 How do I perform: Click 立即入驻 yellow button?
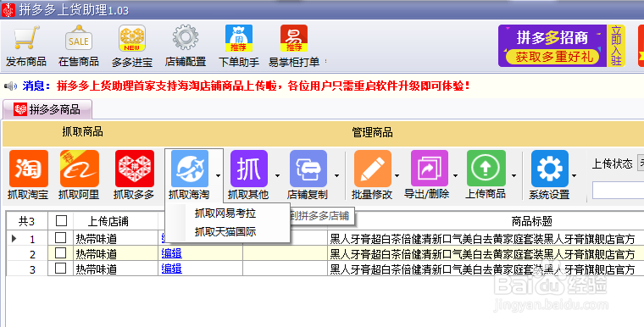pyautogui.click(x=616, y=46)
